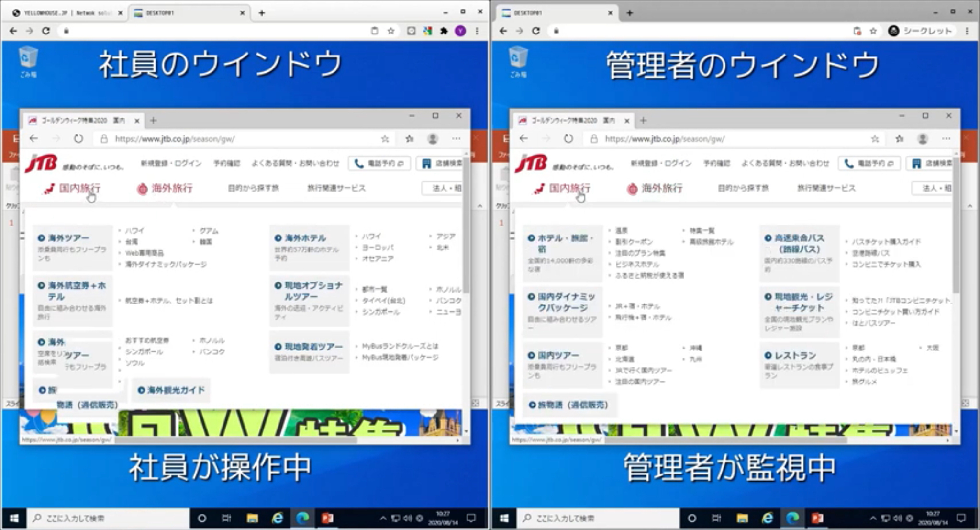The height and width of the screenshot is (530, 980).
Task: Click Edge address bar in administrator window
Action: tap(734, 139)
